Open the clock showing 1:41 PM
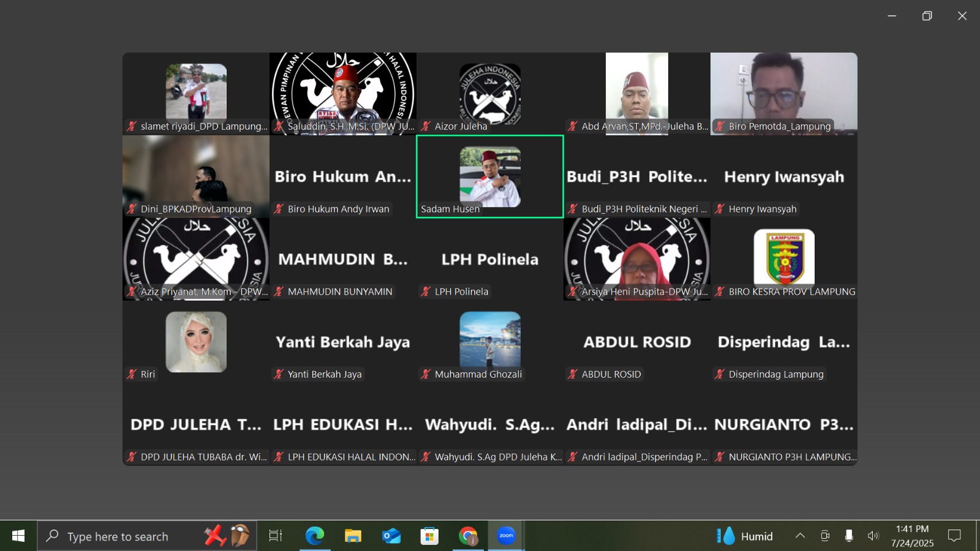This screenshot has height=551, width=980. pos(912,536)
